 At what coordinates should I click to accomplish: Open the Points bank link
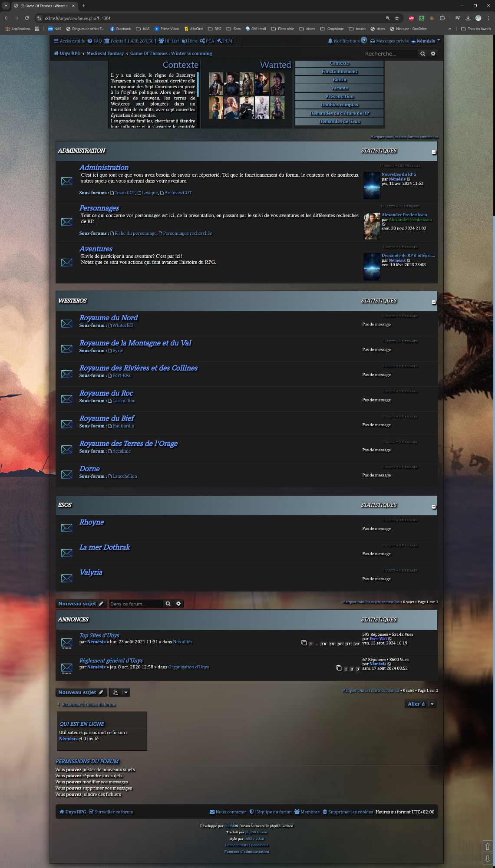tap(130, 41)
